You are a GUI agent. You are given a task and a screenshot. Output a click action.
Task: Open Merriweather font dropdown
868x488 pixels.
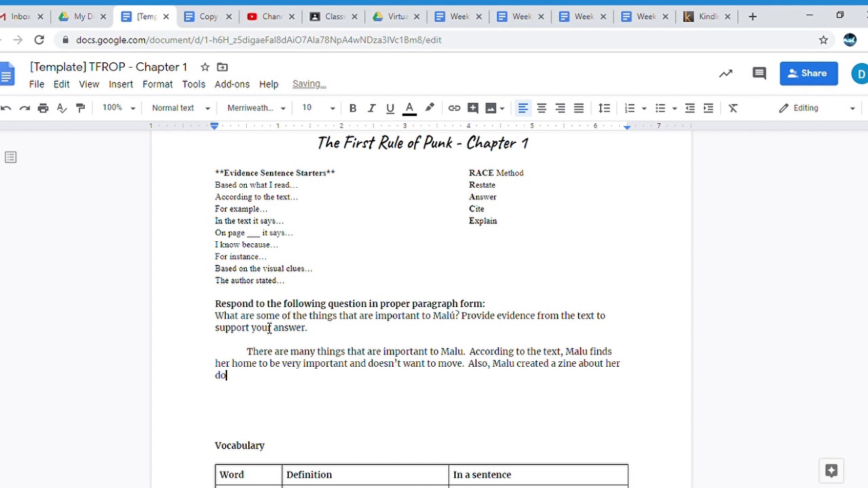pos(256,108)
